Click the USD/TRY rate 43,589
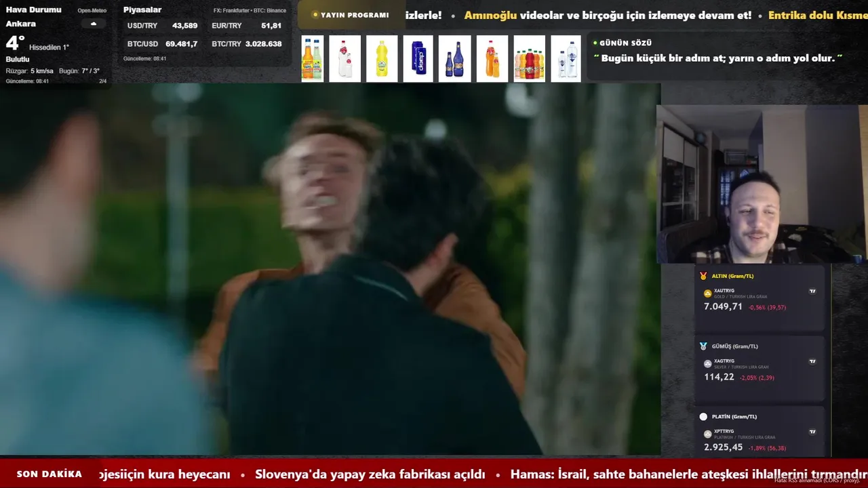This screenshot has height=488, width=868. tap(184, 26)
